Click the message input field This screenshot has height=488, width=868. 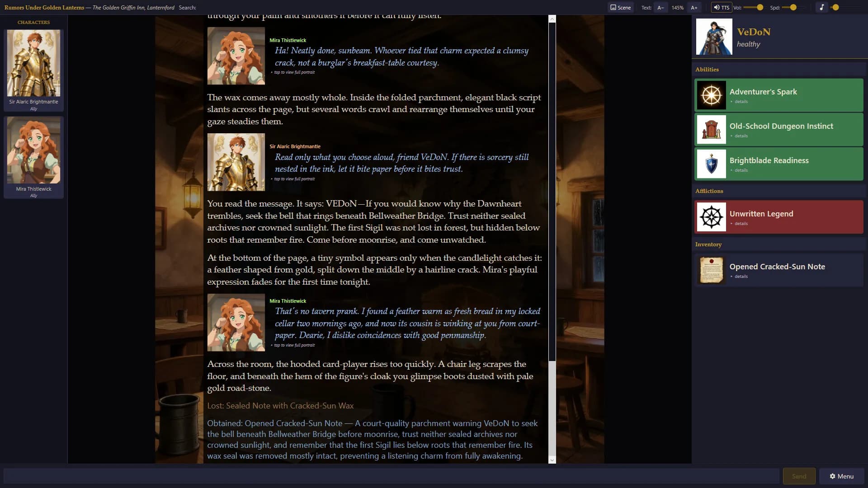click(x=392, y=476)
